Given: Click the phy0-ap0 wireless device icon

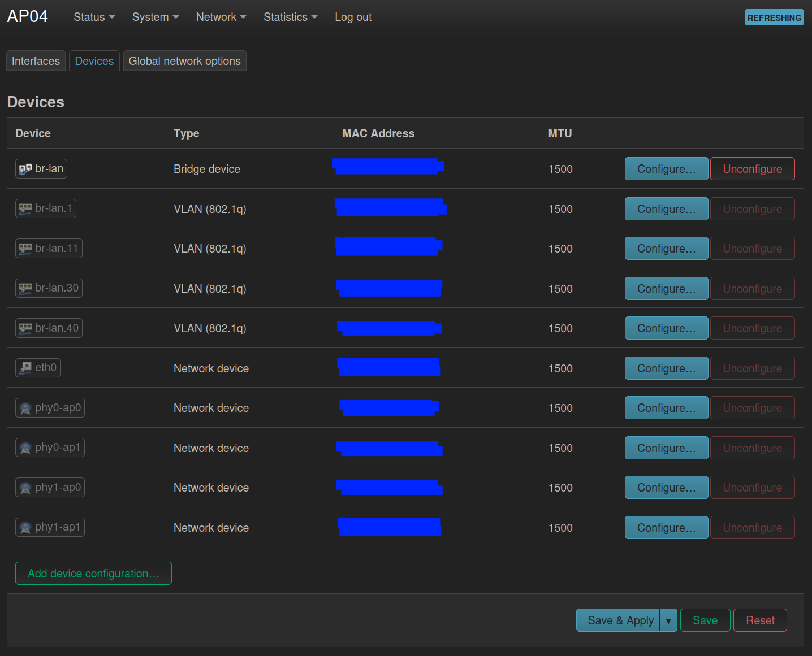Looking at the screenshot, I should click(25, 408).
